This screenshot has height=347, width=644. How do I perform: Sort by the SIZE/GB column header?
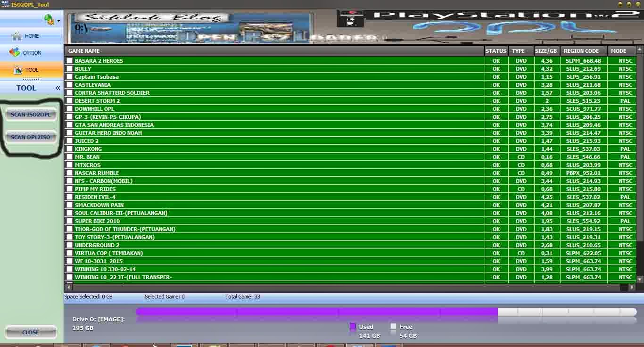tap(547, 51)
